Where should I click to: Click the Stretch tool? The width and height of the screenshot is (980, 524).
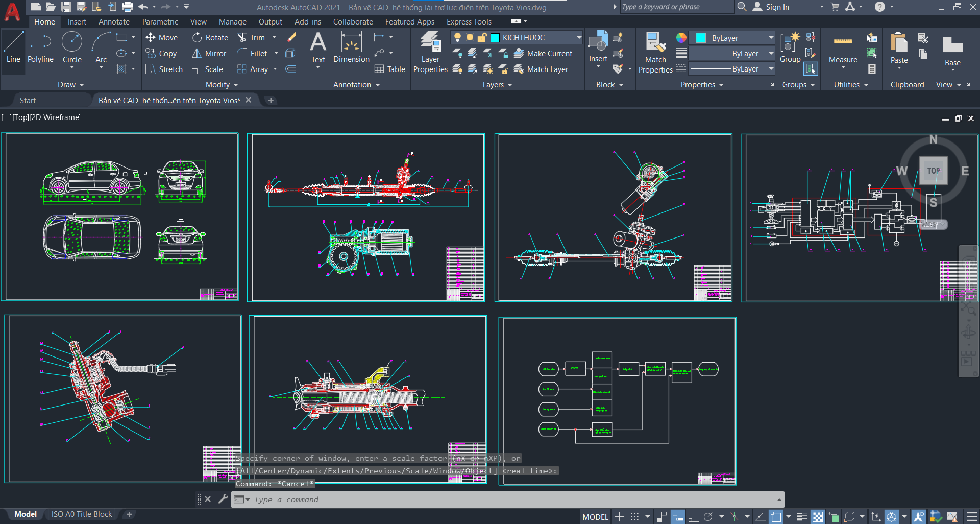(x=164, y=69)
